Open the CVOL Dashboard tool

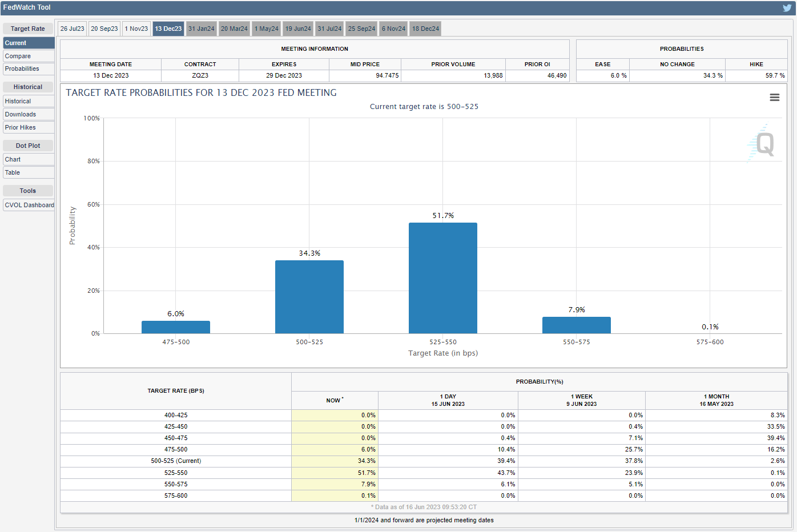click(29, 205)
